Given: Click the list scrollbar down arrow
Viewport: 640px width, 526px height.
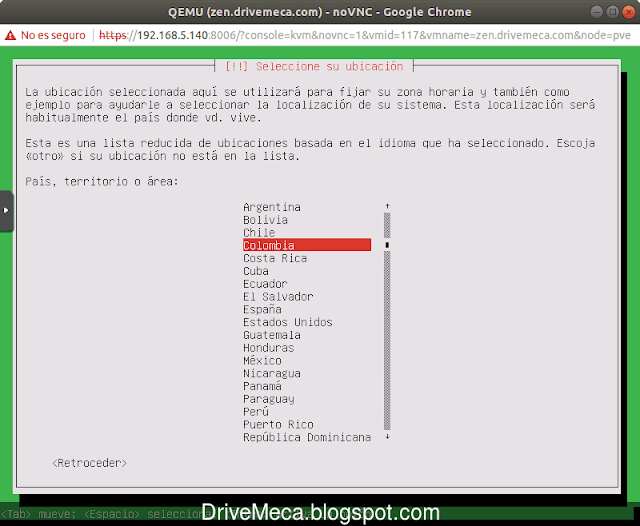Looking at the screenshot, I should pyautogui.click(x=387, y=437).
